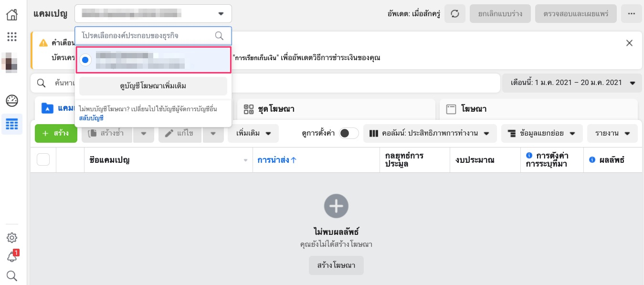This screenshot has height=285, width=644.
Task: Open the settings gear in sidebar
Action: (12, 237)
